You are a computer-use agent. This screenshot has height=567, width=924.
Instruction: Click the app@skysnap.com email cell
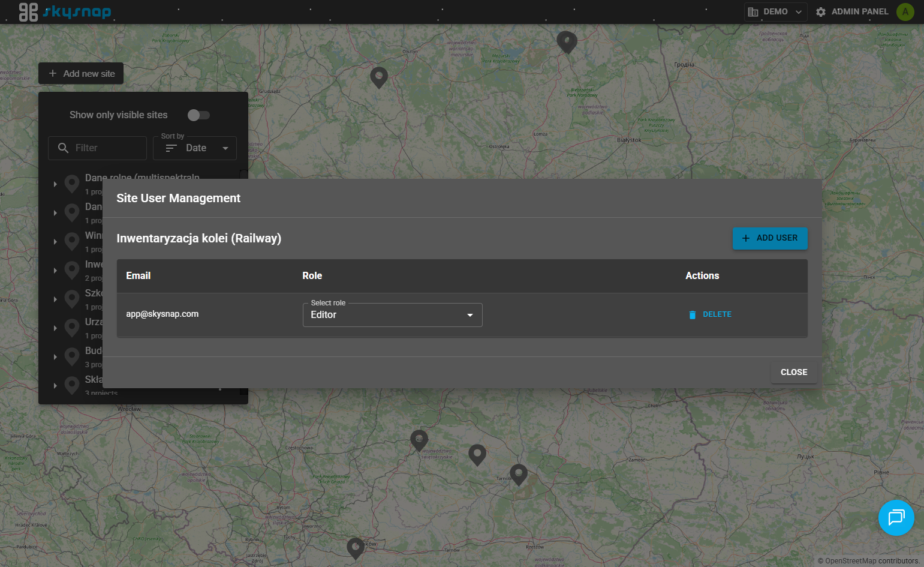tap(162, 314)
